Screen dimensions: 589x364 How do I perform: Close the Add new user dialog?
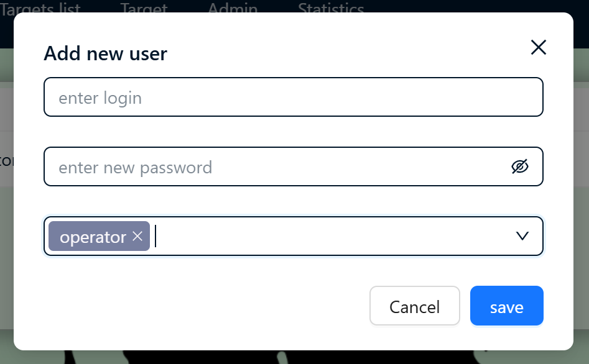pos(538,47)
